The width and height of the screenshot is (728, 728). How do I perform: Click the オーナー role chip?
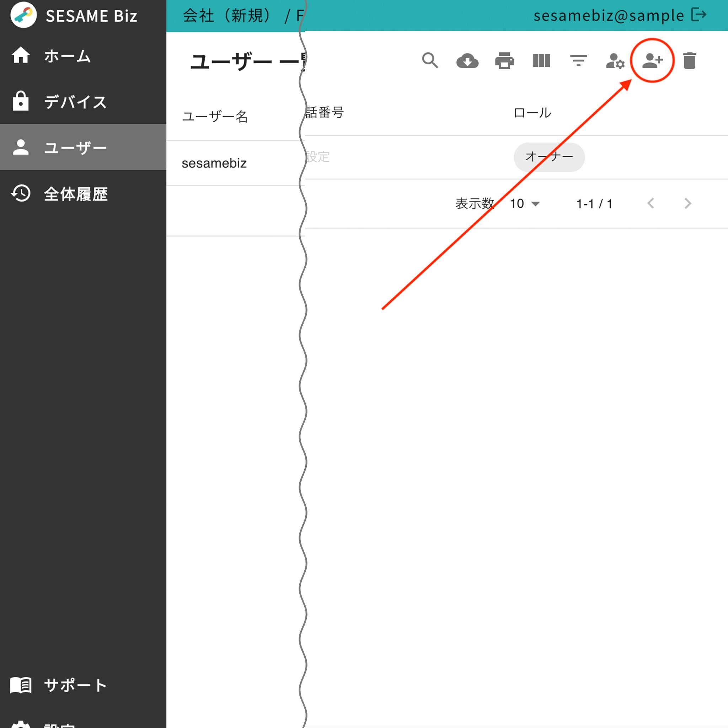click(x=549, y=157)
